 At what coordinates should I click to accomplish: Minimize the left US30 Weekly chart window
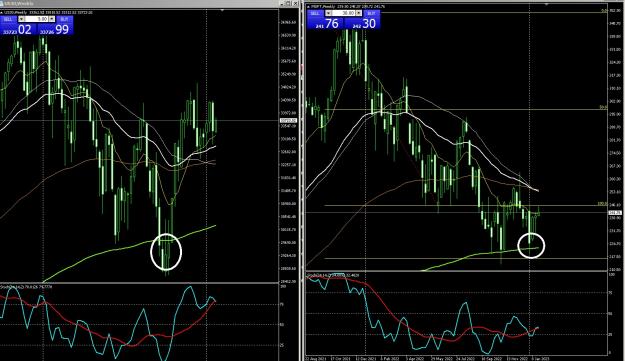click(282, 3)
